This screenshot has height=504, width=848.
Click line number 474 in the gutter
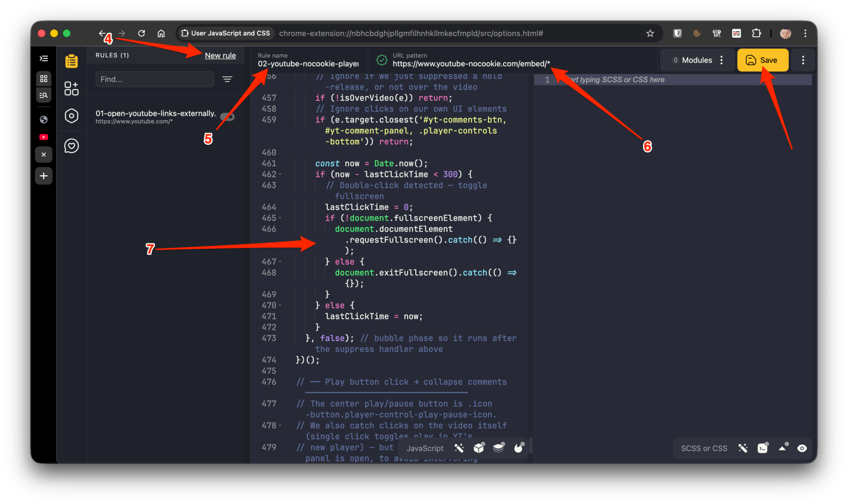(269, 360)
